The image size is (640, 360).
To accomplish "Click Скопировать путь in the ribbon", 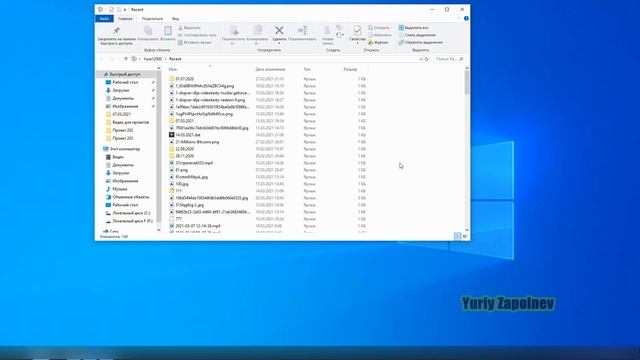I will [197, 35].
